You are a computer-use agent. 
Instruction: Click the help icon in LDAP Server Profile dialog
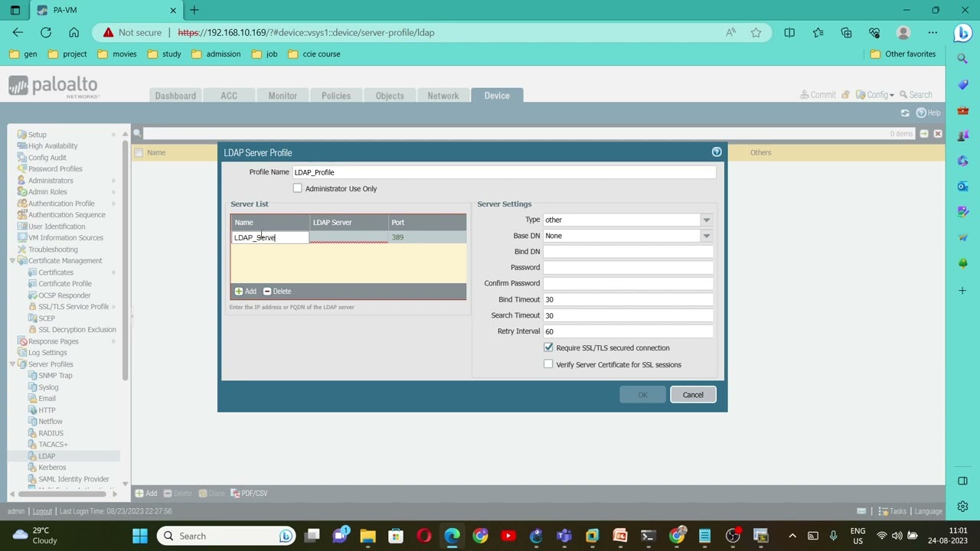717,152
